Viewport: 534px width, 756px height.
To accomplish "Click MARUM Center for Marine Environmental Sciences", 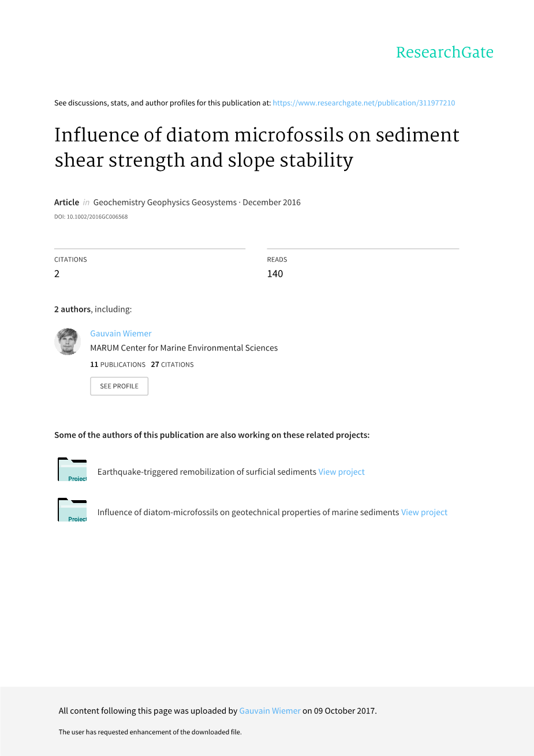I will pyautogui.click(x=184, y=348).
